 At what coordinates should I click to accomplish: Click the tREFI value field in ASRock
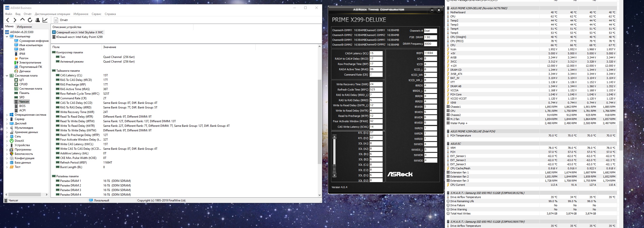click(x=430, y=53)
